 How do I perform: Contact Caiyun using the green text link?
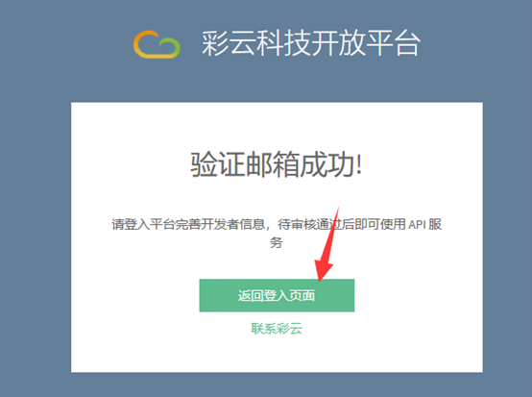[277, 329]
